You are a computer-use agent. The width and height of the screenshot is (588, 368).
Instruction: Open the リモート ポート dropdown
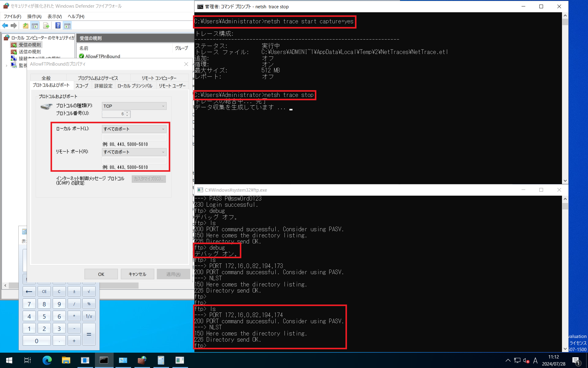pos(134,152)
